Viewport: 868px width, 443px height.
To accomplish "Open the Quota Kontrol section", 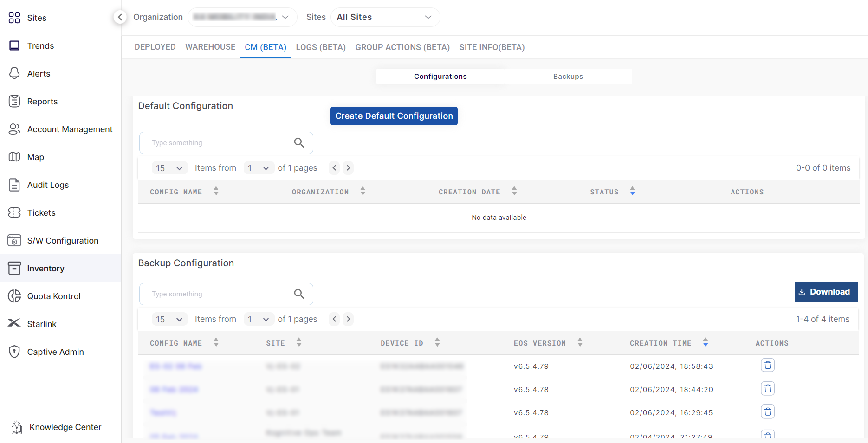I will click(53, 296).
